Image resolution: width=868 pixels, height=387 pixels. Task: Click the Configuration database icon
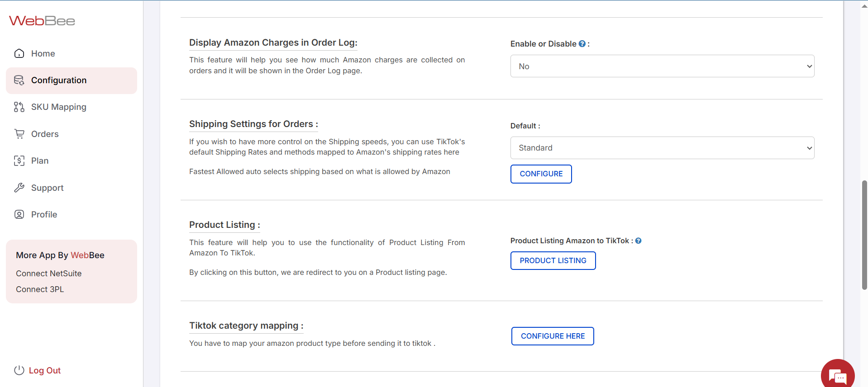pos(19,80)
